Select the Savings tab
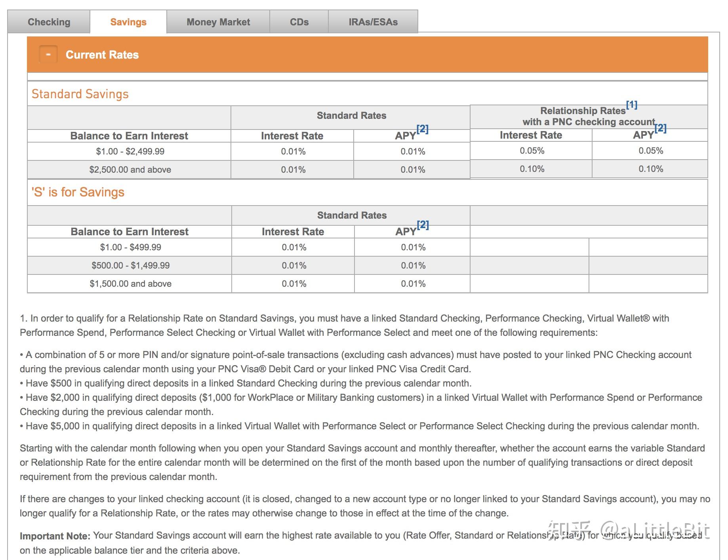The width and height of the screenshot is (728, 560). [x=128, y=22]
